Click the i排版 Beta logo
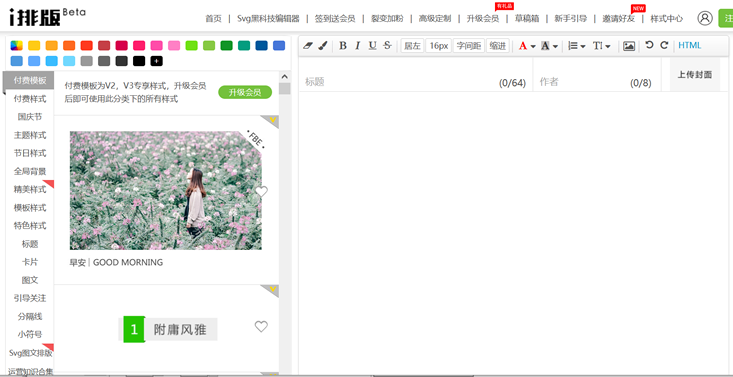733x377 pixels. 47,17
